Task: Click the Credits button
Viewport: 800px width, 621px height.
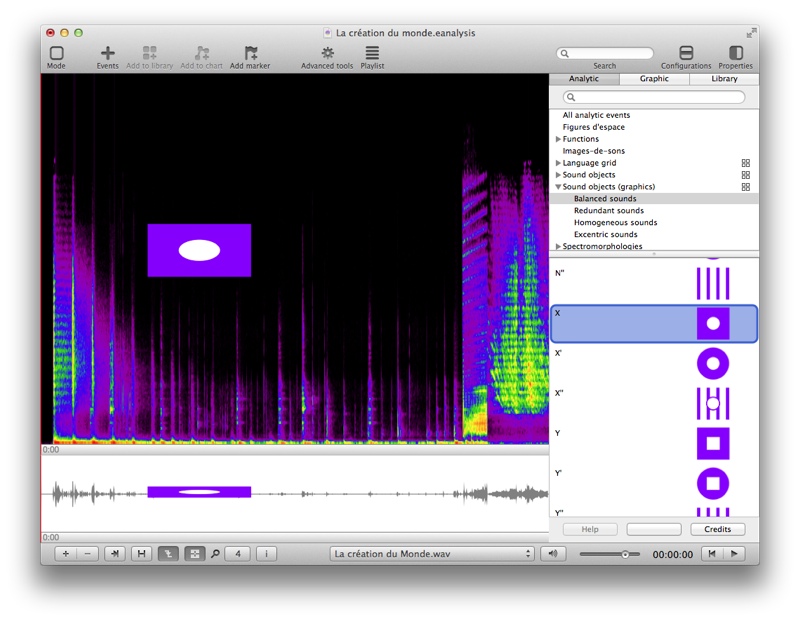Action: click(717, 529)
